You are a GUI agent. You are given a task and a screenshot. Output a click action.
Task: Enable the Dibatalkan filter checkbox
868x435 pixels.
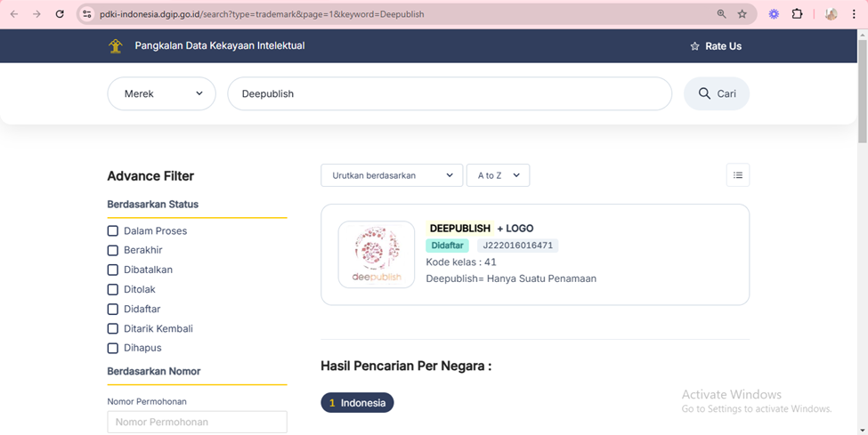pyautogui.click(x=113, y=270)
